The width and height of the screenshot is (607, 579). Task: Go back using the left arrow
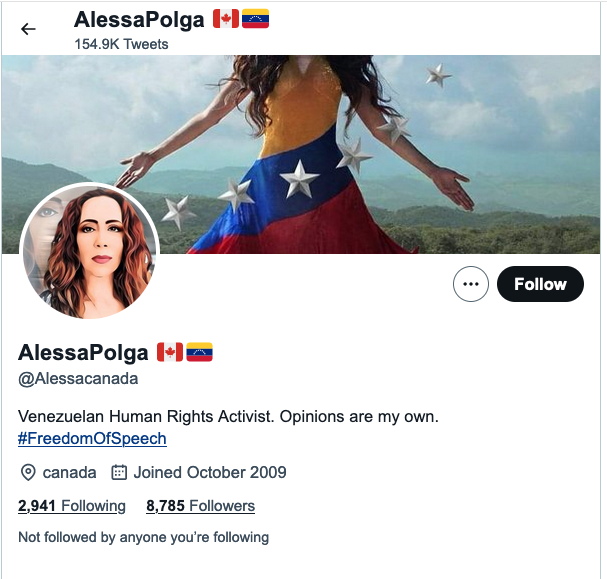pyautogui.click(x=28, y=29)
